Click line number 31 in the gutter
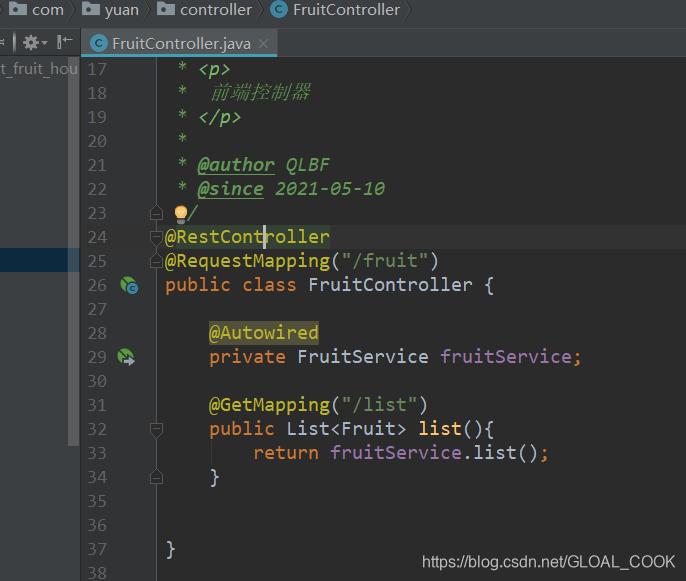The height and width of the screenshot is (581, 686). pyautogui.click(x=97, y=405)
